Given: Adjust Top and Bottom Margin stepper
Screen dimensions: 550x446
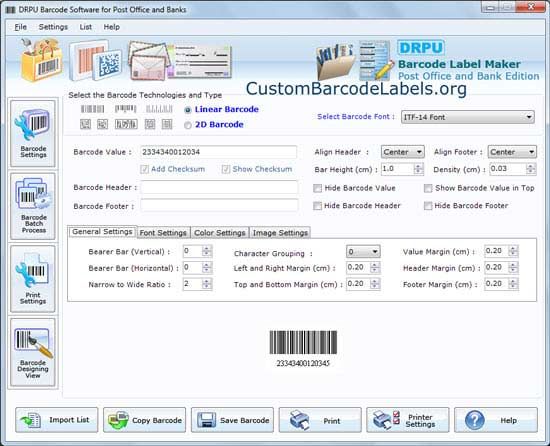Looking at the screenshot, I should 375,284.
